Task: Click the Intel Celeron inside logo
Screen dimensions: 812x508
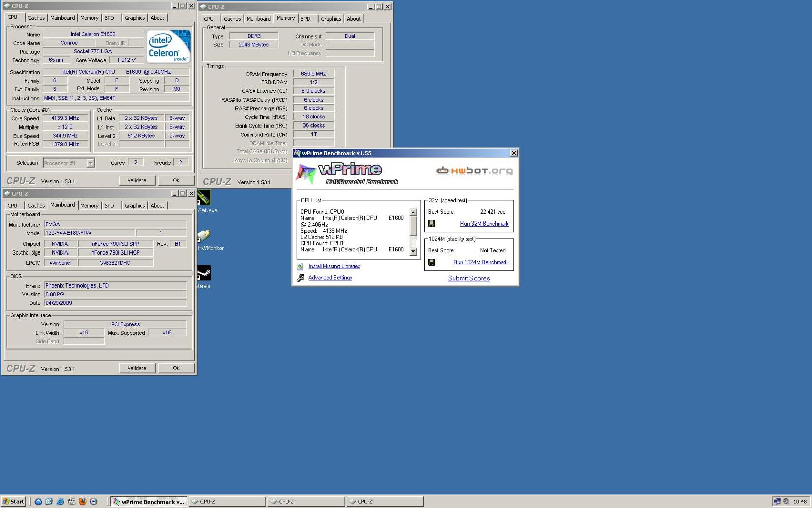Action: click(x=168, y=46)
